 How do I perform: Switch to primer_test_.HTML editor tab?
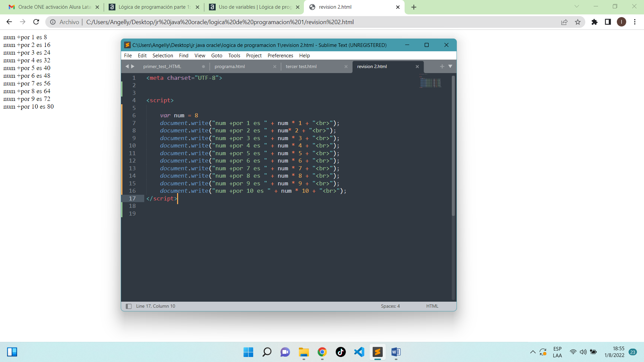(162, 66)
